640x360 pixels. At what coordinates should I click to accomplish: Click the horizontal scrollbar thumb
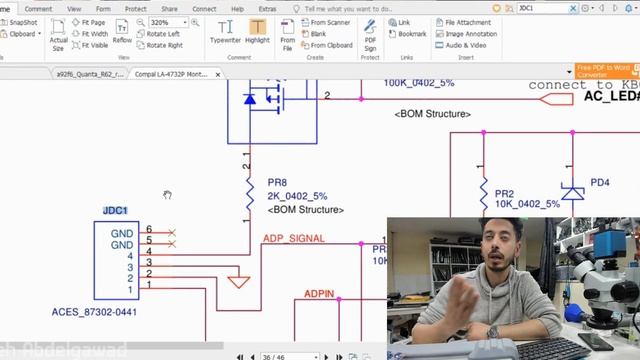click(111, 346)
